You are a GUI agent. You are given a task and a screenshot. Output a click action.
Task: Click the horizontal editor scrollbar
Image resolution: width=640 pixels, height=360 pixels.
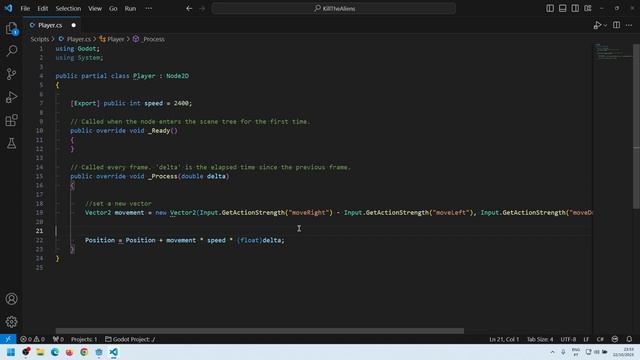click(260, 331)
